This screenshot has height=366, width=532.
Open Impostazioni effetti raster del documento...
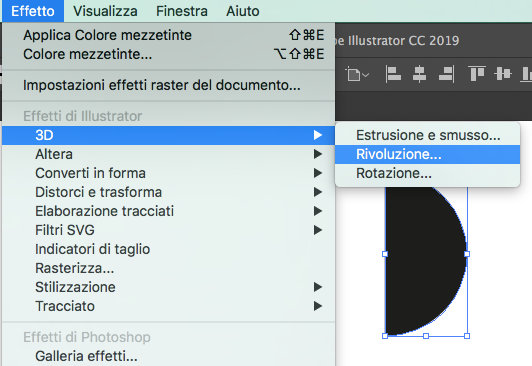(x=168, y=85)
